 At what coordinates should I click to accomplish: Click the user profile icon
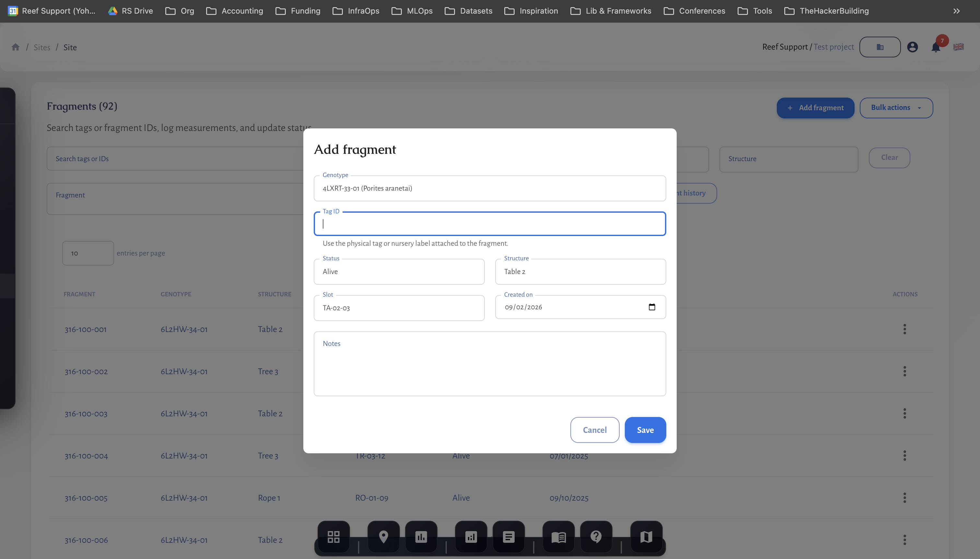click(x=913, y=47)
